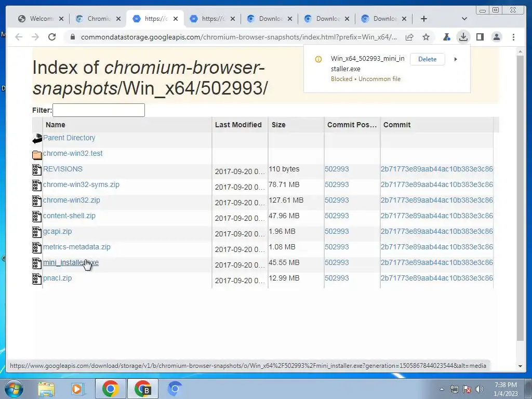
Task: Download chrome-win32.zip
Action: pos(72,200)
